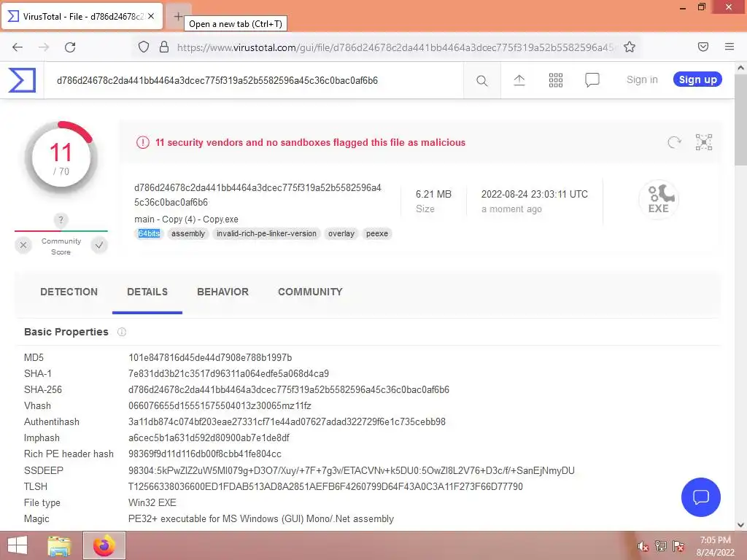Screen dimensions: 747x560
Task: Open the blue chat bubble button
Action: pyautogui.click(x=701, y=497)
